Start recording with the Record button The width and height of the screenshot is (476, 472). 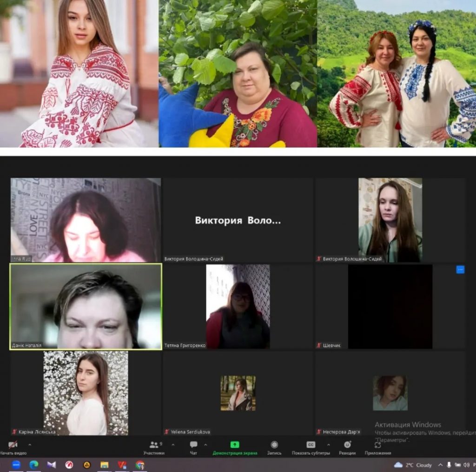(274, 445)
